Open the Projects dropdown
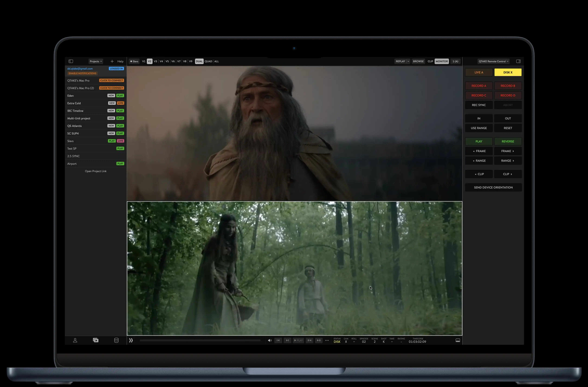The width and height of the screenshot is (588, 387). 96,61
